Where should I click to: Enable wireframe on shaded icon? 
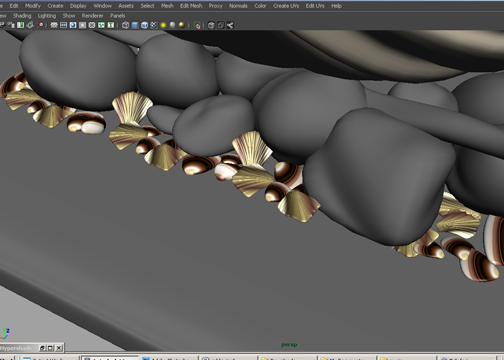(x=144, y=25)
